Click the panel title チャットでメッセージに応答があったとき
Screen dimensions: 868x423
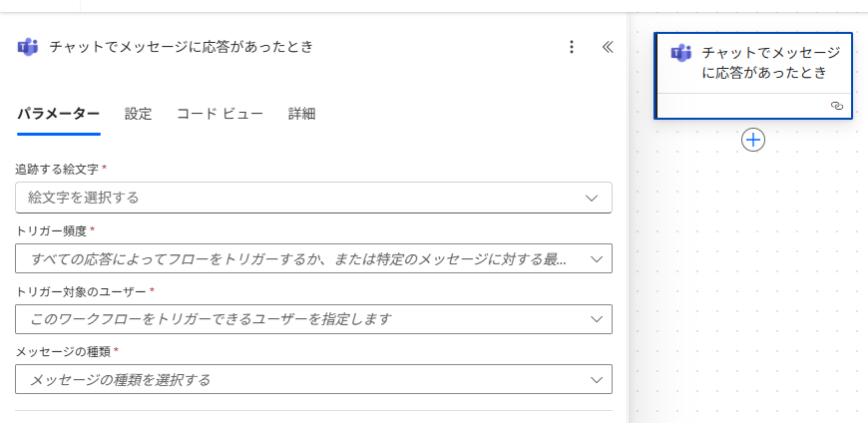(x=181, y=47)
